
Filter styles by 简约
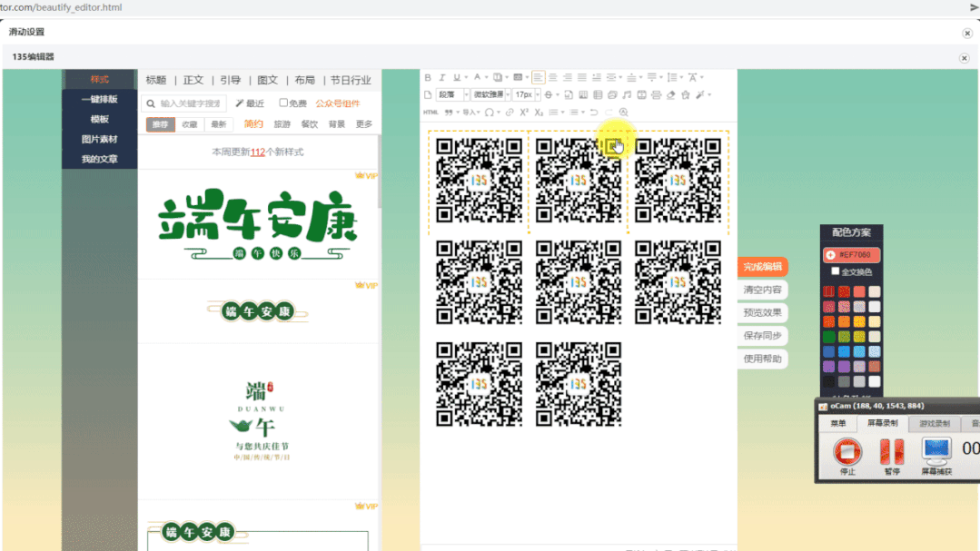(x=253, y=124)
